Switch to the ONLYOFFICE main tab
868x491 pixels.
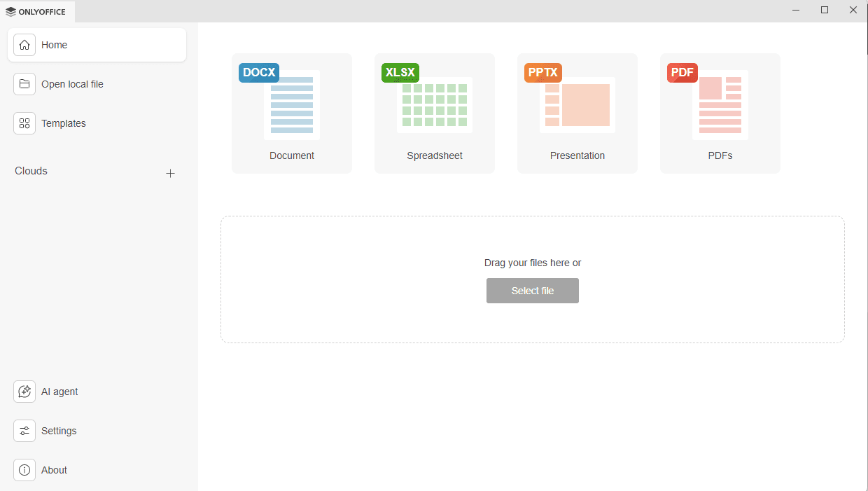click(38, 11)
